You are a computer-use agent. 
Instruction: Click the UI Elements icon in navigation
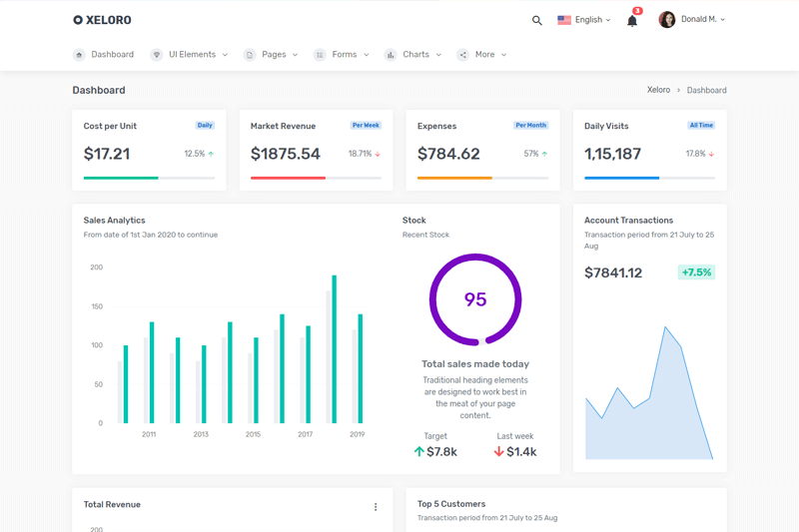click(157, 55)
